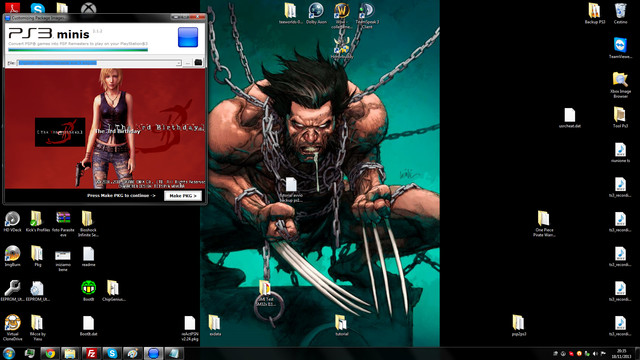
Task: Launch the ImgBurn desktop shortcut
Action: point(12,256)
